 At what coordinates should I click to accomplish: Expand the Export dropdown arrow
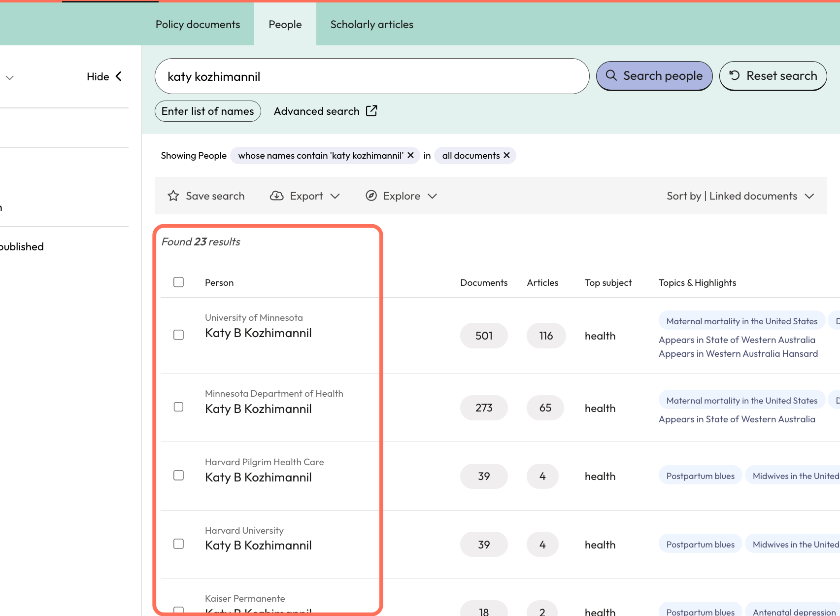(335, 196)
